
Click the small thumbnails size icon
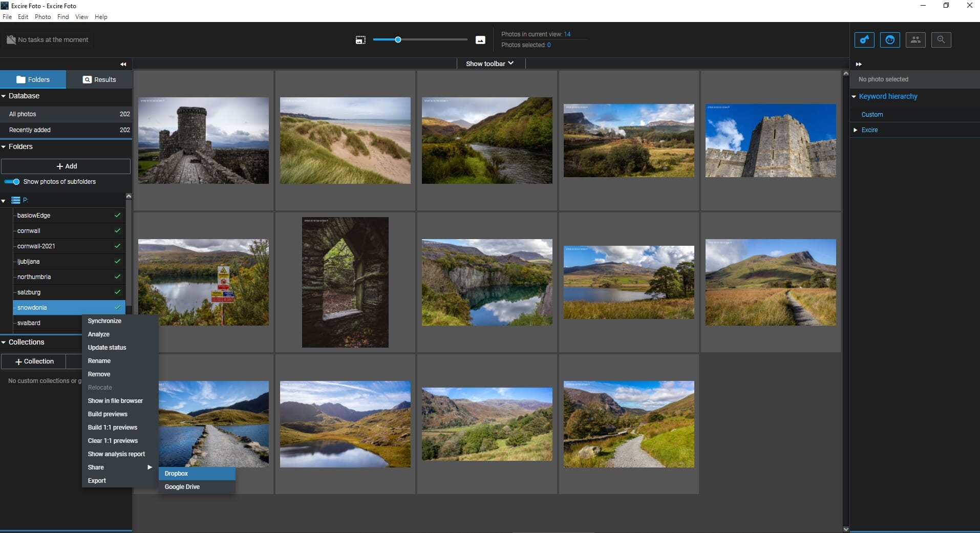360,40
